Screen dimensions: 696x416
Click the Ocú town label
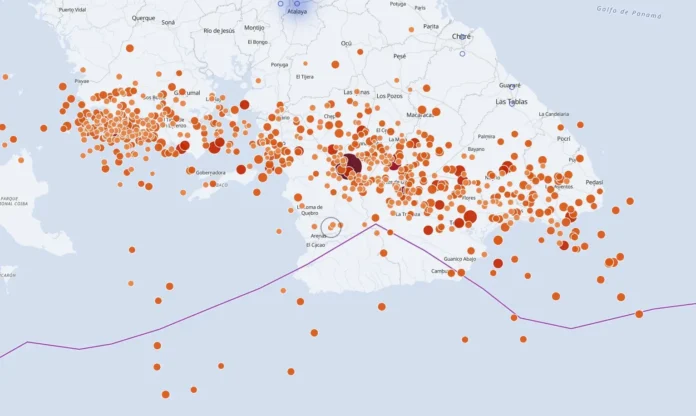tap(346, 43)
